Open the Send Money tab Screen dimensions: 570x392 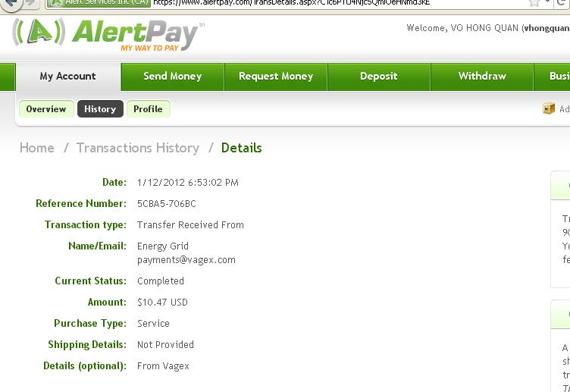173,77
